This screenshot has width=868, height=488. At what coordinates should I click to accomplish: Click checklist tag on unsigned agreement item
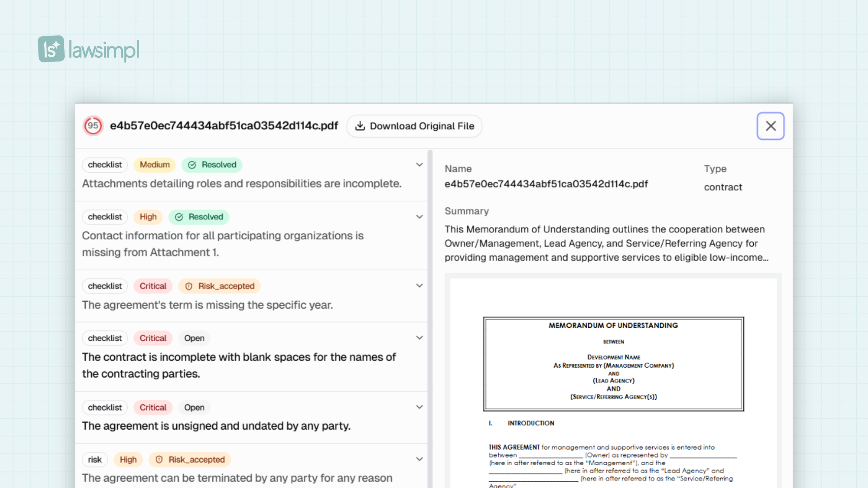point(105,407)
